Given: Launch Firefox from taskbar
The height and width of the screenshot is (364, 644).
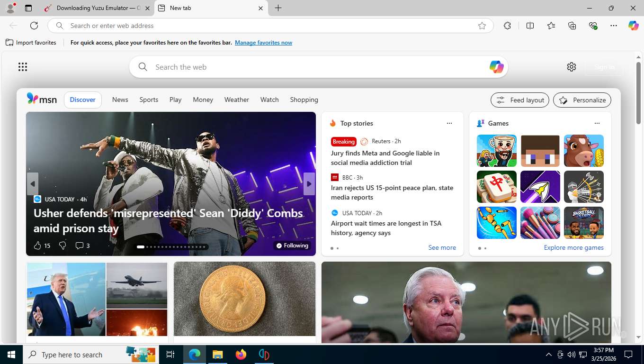Looking at the screenshot, I should coord(241,355).
